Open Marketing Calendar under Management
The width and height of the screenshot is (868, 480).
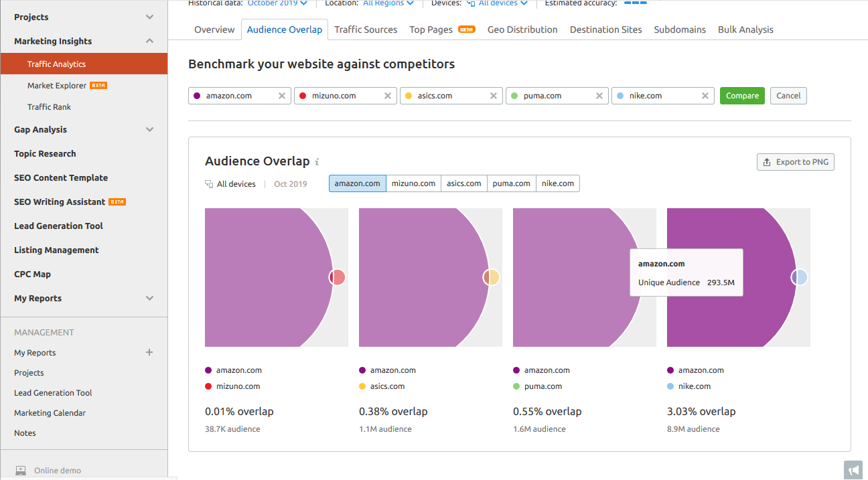[50, 412]
